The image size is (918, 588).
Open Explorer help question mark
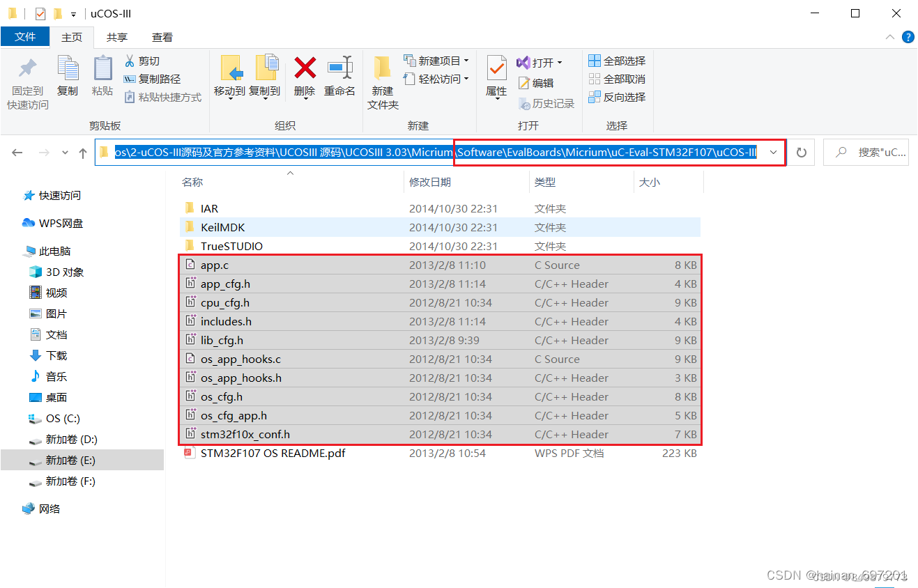coord(908,37)
